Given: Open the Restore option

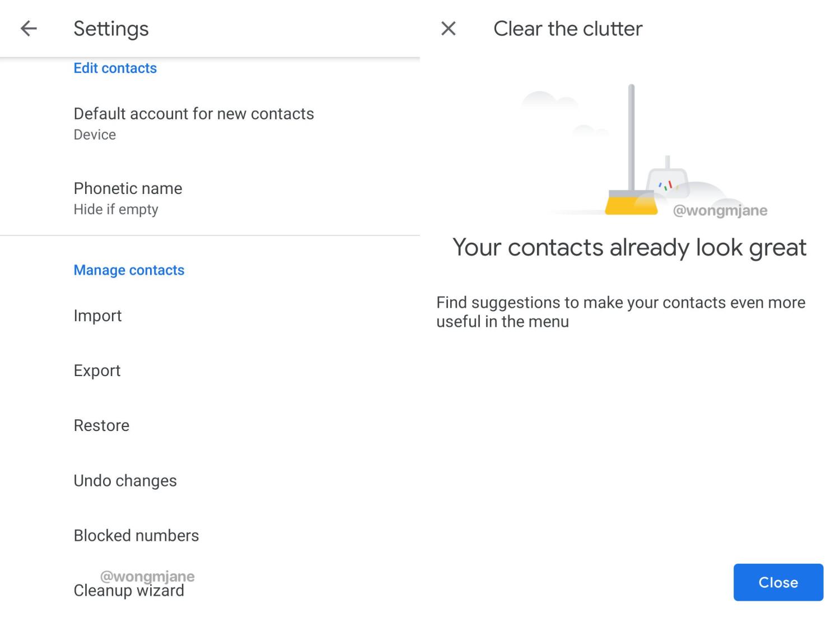Looking at the screenshot, I should [x=101, y=425].
